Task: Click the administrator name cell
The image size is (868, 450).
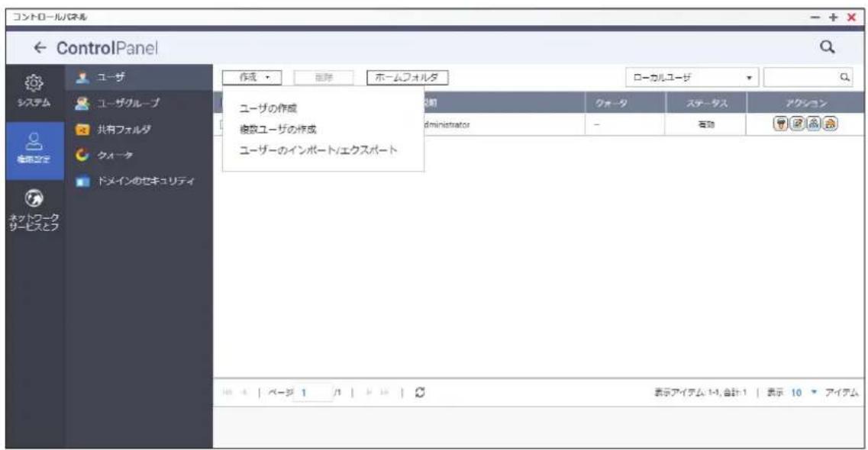Action: point(447,124)
